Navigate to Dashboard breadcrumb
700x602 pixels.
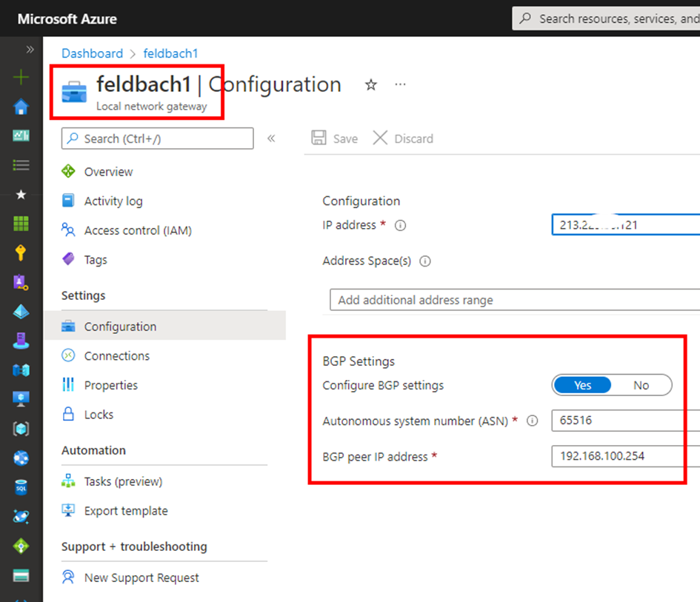point(92,53)
